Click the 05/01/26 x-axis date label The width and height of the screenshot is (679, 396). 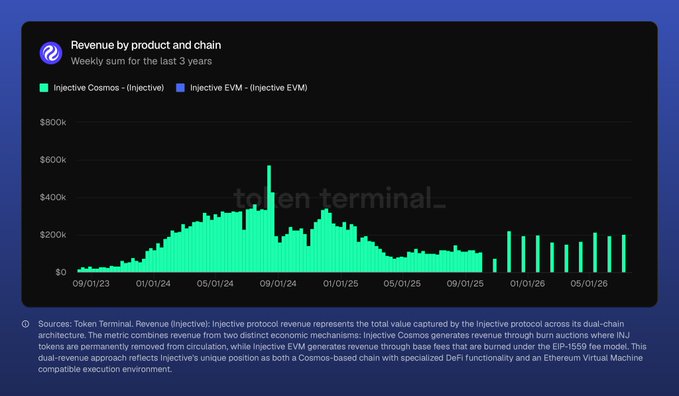click(589, 284)
